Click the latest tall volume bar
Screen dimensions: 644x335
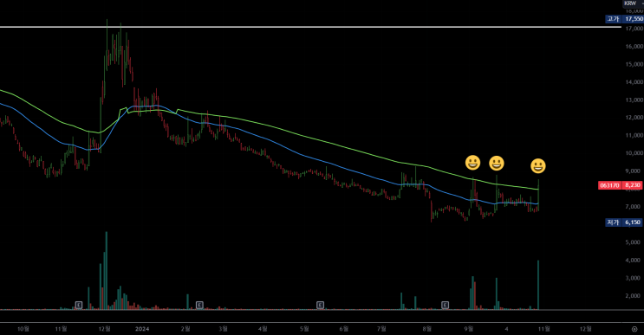point(538,284)
